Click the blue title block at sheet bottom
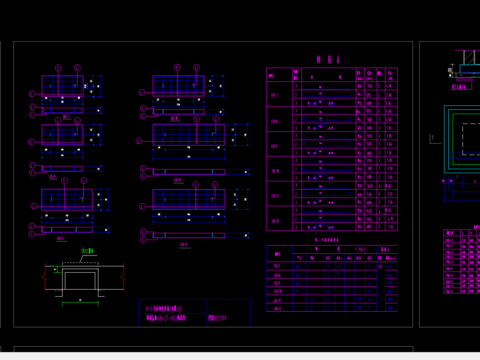Viewport: 480px width, 360px height. [x=194, y=313]
